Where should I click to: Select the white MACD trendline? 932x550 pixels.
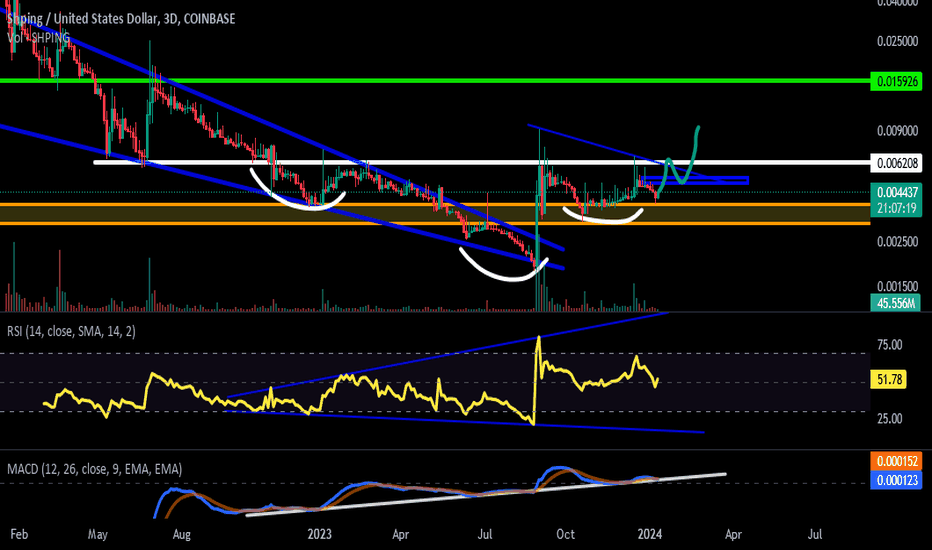pos(486,494)
